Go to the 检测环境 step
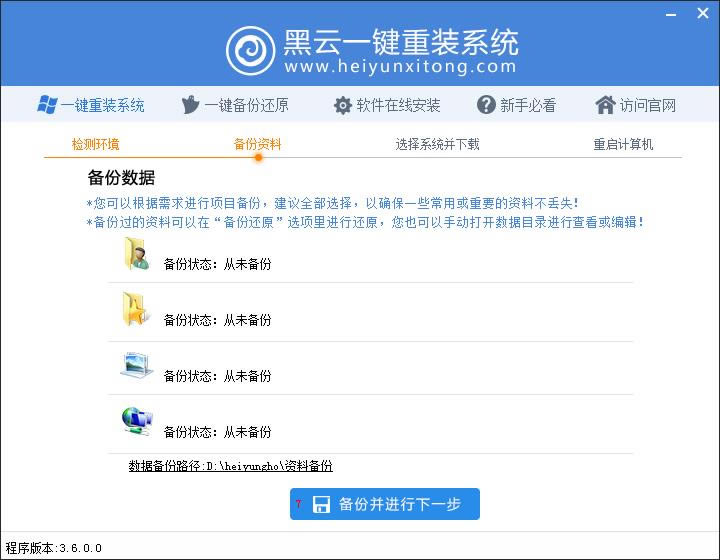The height and width of the screenshot is (560, 720). [x=96, y=144]
